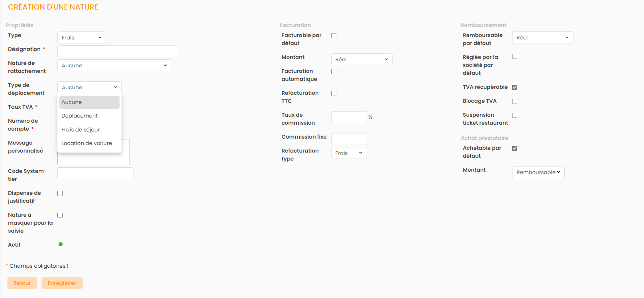644x298 pixels.
Task: Click the Enregistrer button
Action: 62,283
